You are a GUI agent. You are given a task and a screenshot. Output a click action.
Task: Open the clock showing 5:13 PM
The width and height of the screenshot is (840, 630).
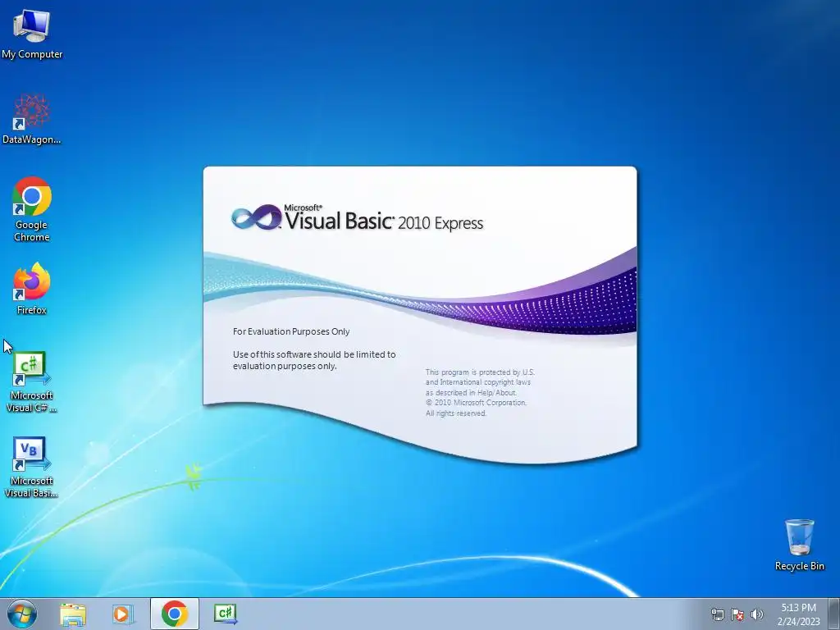tap(798, 614)
